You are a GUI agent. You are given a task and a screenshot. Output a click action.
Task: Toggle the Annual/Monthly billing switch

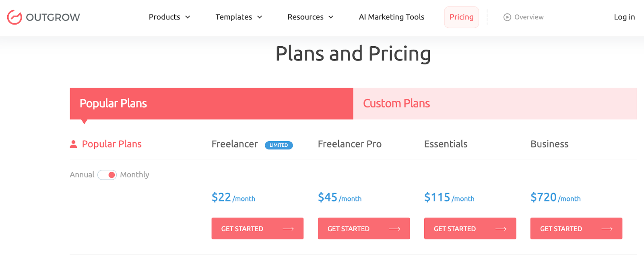(107, 175)
